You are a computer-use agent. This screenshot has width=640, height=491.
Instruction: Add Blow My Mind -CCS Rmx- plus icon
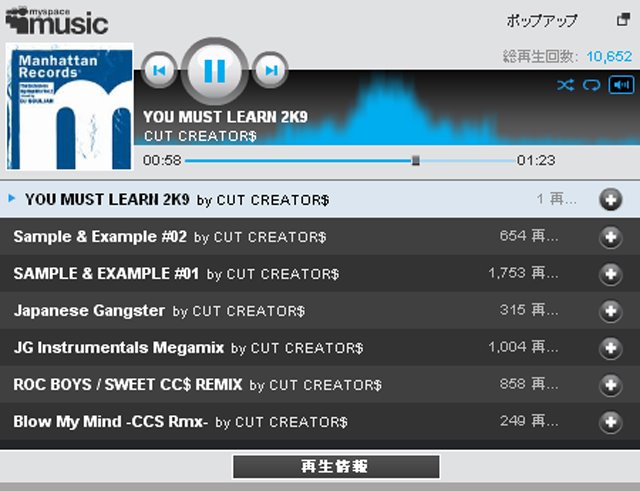[x=611, y=422]
